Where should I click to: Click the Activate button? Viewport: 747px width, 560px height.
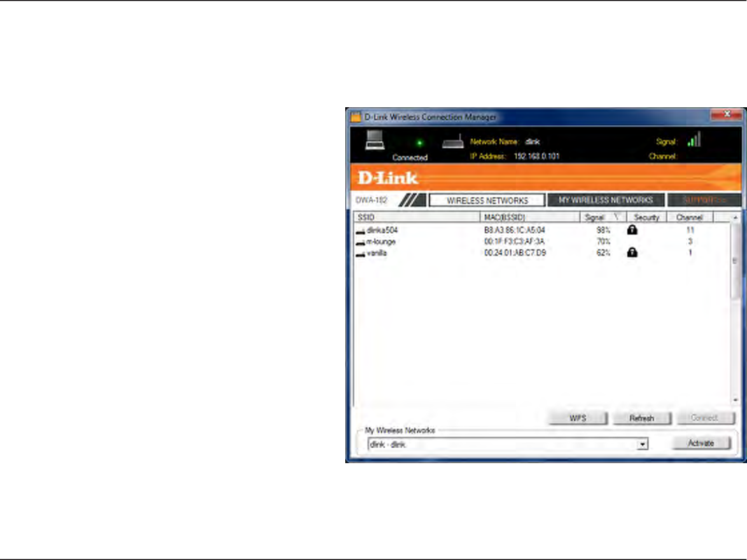coord(701,443)
